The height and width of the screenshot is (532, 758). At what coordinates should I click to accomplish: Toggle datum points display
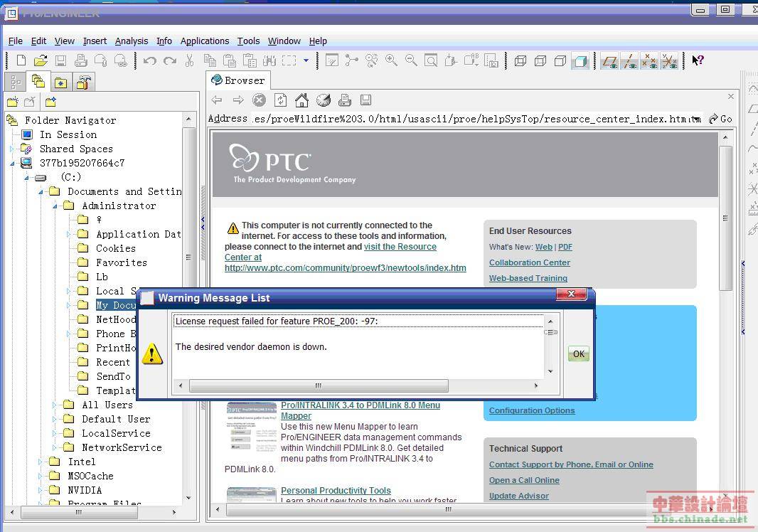649,61
